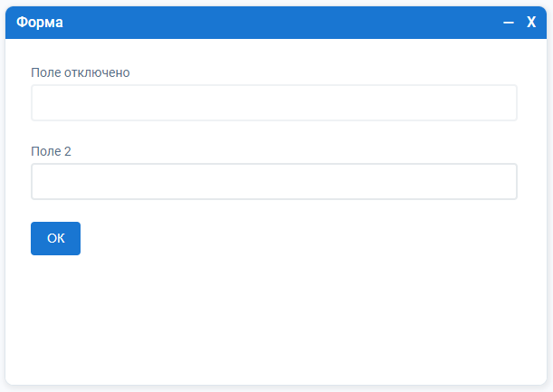The image size is (553, 392).
Task: Hit the X icon in the header
Action: [x=531, y=23]
